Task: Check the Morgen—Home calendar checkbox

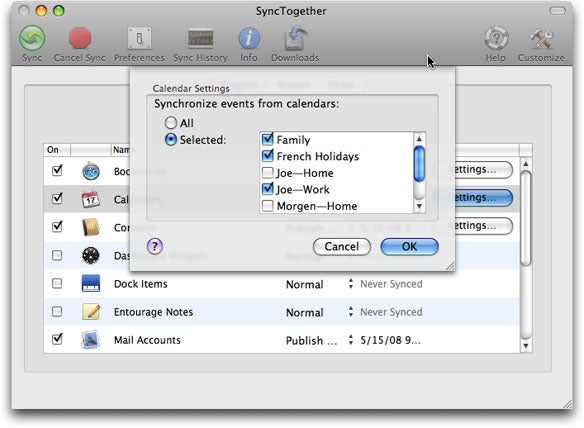Action: tap(267, 206)
